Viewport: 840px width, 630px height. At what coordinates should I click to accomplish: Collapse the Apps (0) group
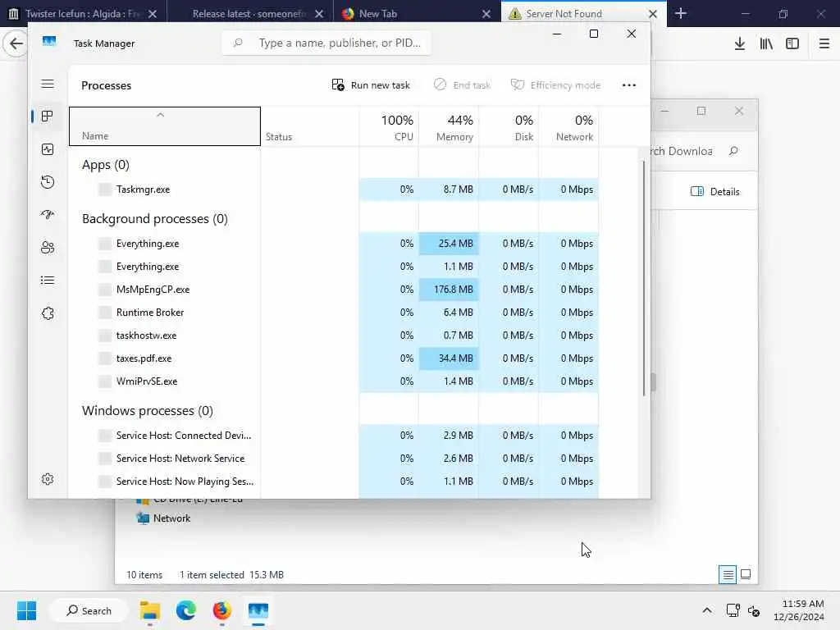(106, 165)
